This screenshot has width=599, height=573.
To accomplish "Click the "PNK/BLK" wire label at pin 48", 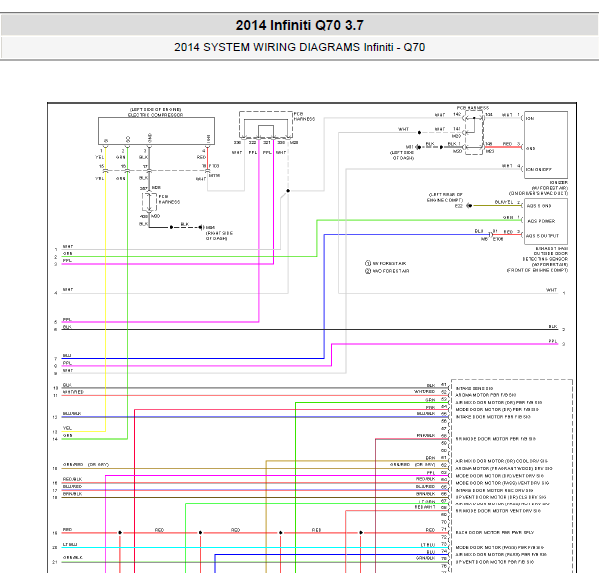I will coord(426,435).
